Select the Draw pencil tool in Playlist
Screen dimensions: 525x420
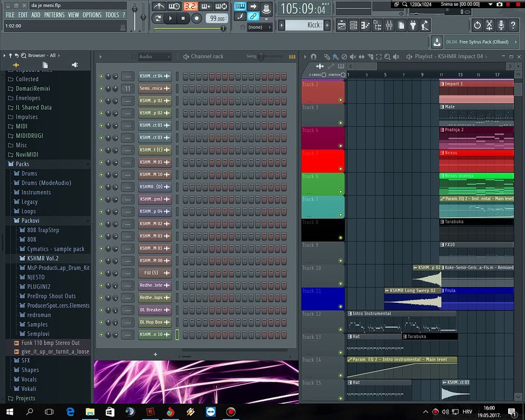point(327,57)
